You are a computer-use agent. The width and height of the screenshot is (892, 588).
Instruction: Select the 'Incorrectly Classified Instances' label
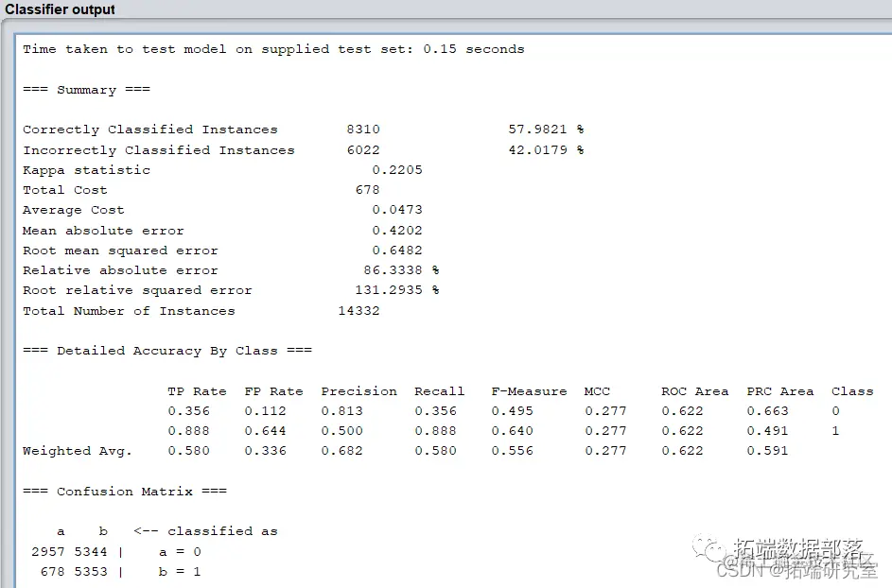159,150
